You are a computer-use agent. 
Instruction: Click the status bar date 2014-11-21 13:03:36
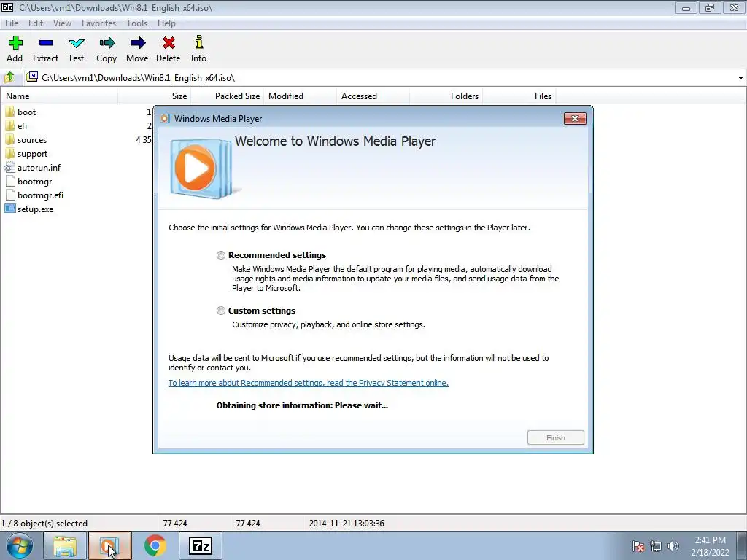(x=347, y=524)
